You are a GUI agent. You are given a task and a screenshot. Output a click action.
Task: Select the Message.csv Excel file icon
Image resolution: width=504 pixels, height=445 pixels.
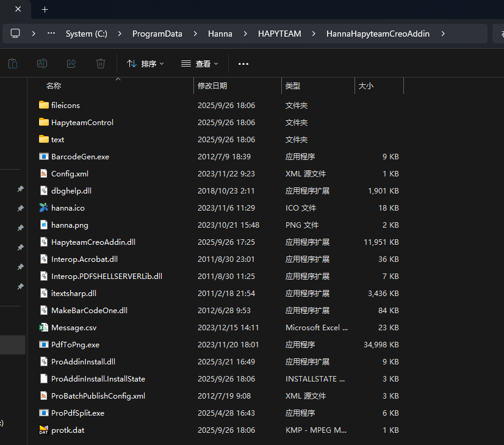(43, 327)
